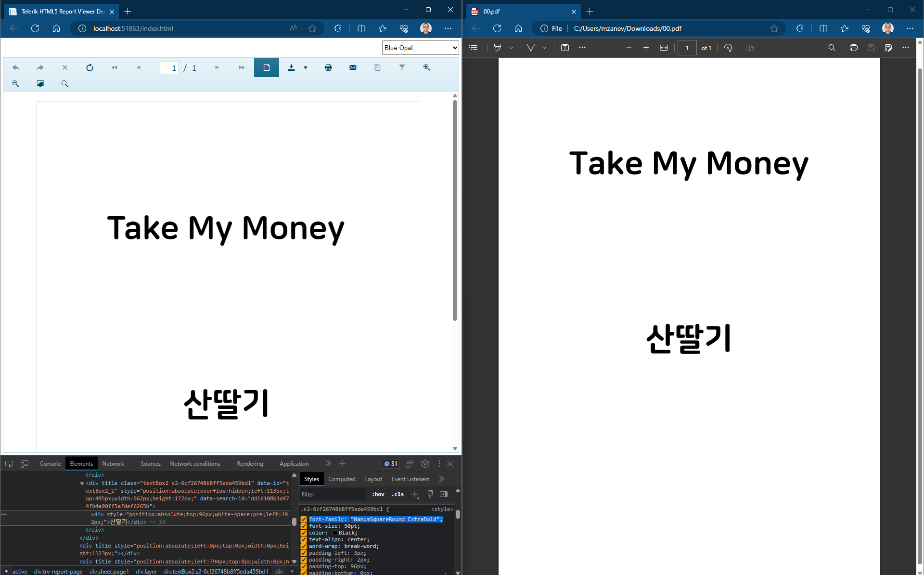924x575 pixels.
Task: Toggle the filter parameters funnel icon
Action: [402, 67]
